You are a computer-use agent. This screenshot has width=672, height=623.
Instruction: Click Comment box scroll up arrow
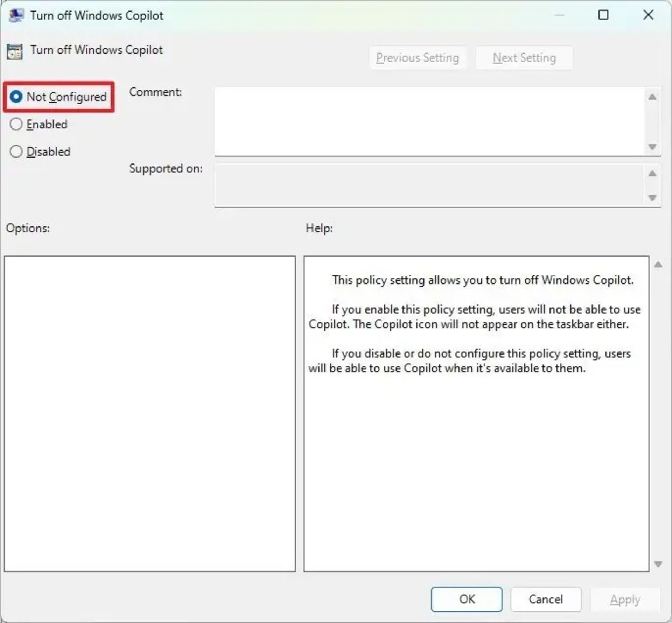click(652, 97)
